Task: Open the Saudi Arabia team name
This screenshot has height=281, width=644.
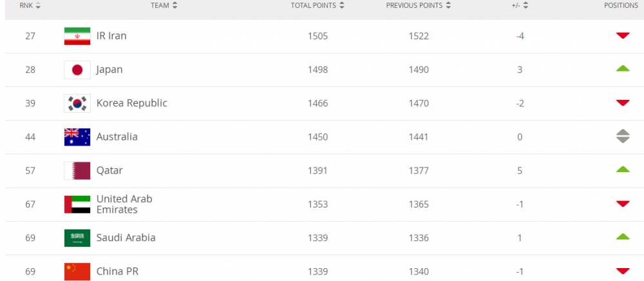Action: 126,238
